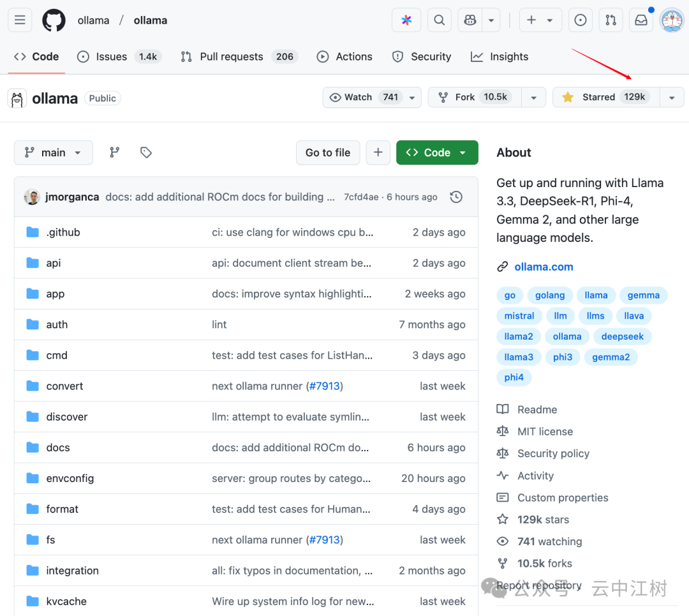Click the Go to file button

(328, 153)
